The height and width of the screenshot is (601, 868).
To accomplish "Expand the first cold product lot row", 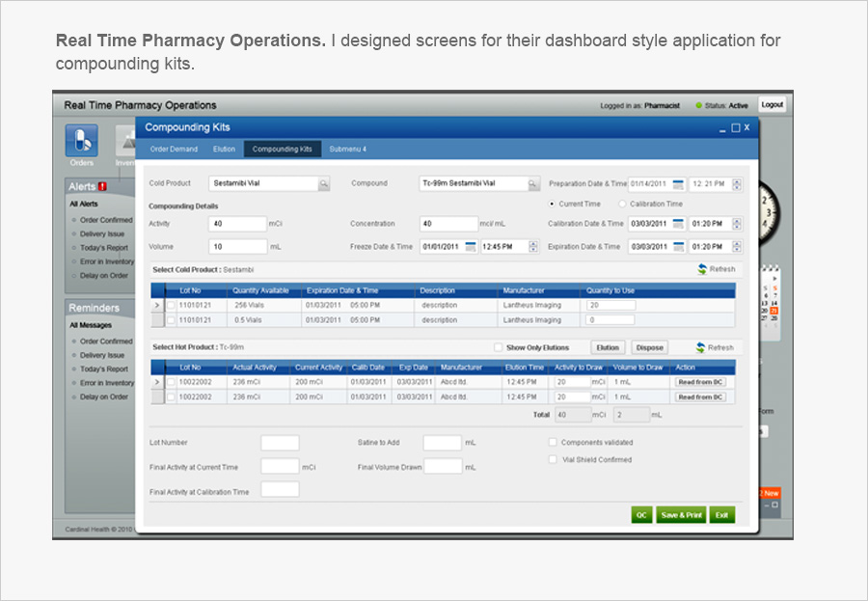I will (157, 305).
